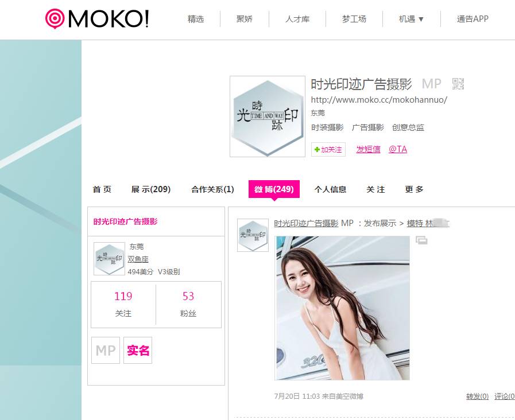Click the MP badge in the sidebar
Image resolution: width=515 pixels, height=420 pixels.
coord(106,350)
